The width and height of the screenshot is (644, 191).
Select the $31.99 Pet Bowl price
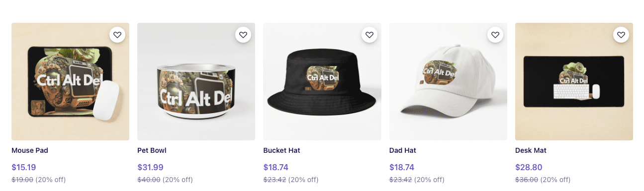pos(150,167)
